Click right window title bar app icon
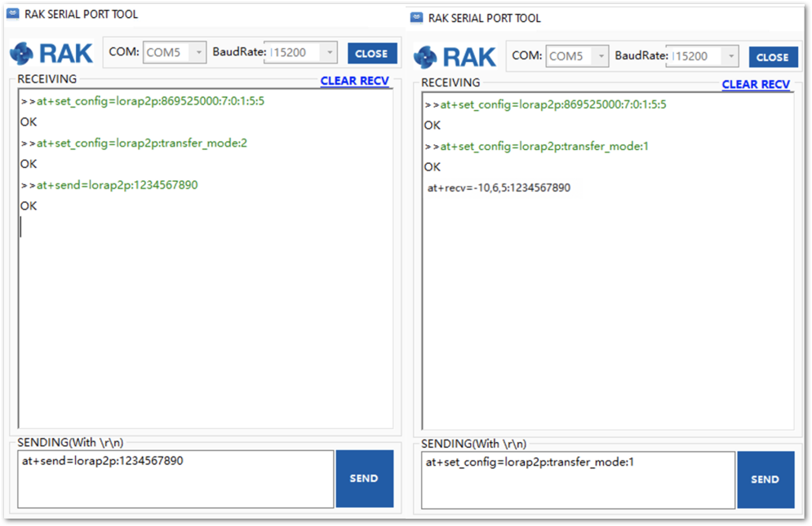The image size is (812, 526). tap(416, 18)
